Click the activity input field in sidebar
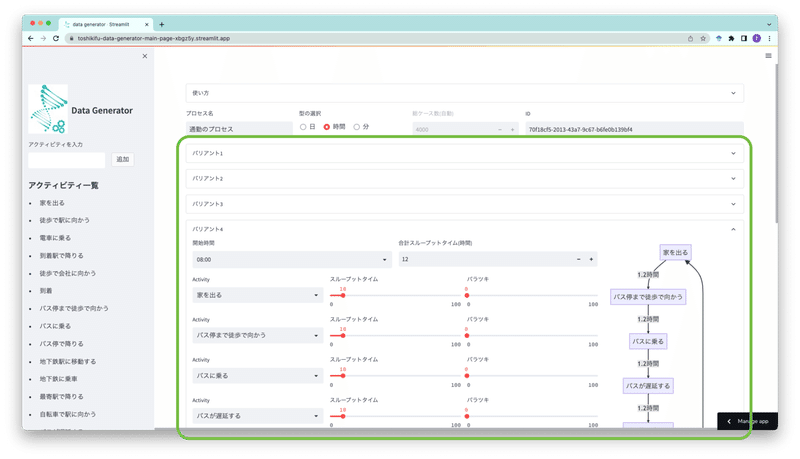This screenshot has width=800, height=459. [67, 160]
